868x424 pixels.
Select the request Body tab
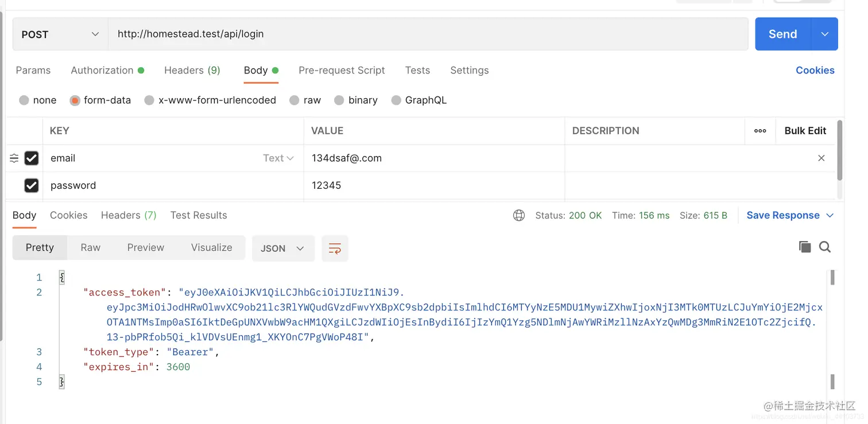pyautogui.click(x=261, y=70)
